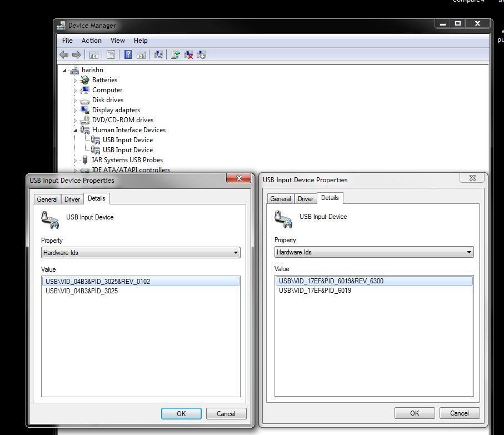Click the Device Manager title bar icon

coord(61,25)
